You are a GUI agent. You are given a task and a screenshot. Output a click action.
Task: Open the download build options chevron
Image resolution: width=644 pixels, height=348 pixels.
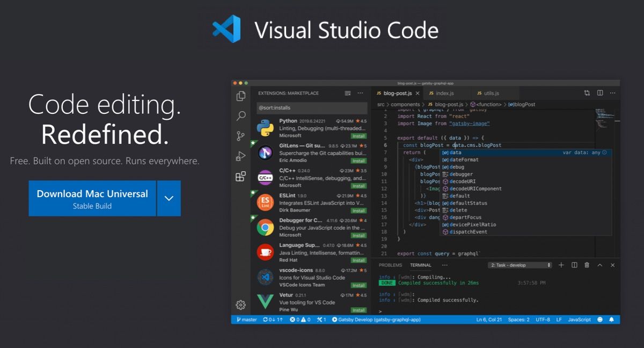(169, 198)
